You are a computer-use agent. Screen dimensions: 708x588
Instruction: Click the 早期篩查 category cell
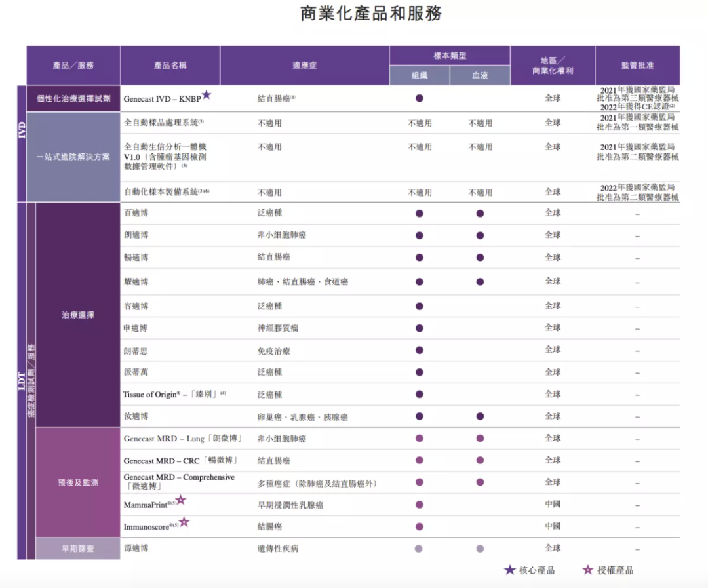pyautogui.click(x=78, y=549)
